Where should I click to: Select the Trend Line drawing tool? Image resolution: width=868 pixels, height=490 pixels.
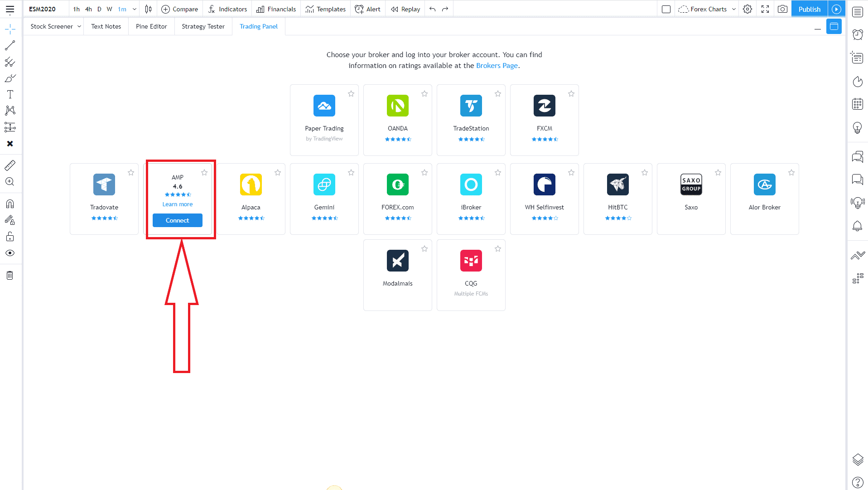point(10,45)
